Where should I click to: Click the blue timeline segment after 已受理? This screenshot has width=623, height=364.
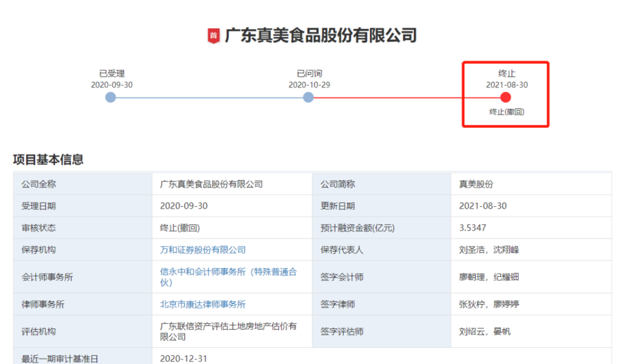click(209, 98)
